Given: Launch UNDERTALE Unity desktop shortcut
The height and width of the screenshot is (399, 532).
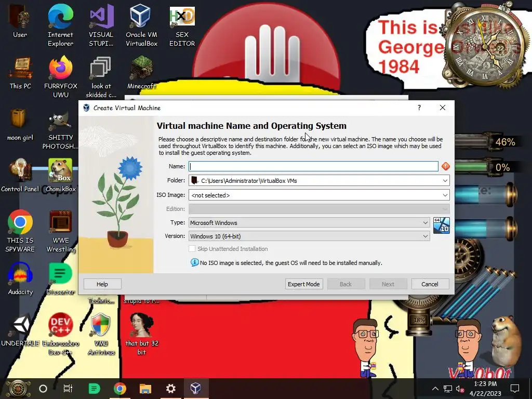Looking at the screenshot, I should [20, 330].
